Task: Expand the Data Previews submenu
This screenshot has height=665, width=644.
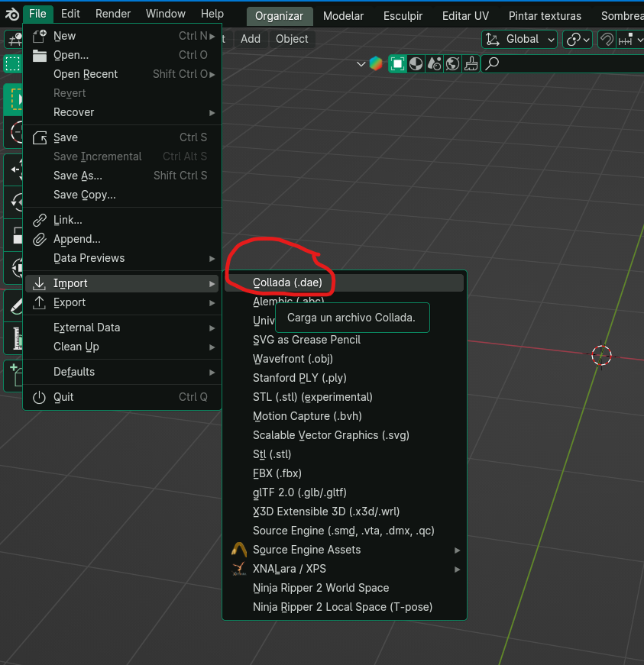Action: pos(122,258)
